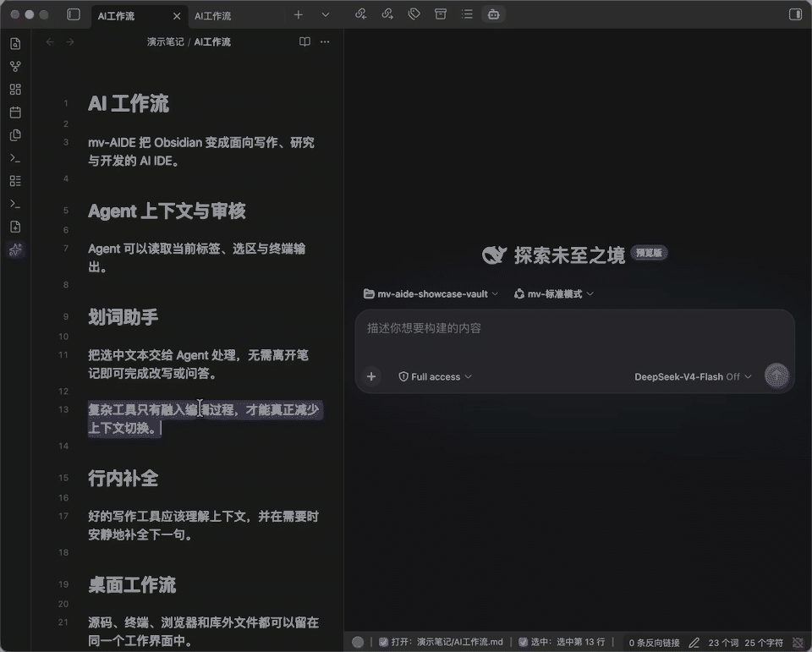
Task: Switch to reading view book icon
Action: (x=305, y=42)
